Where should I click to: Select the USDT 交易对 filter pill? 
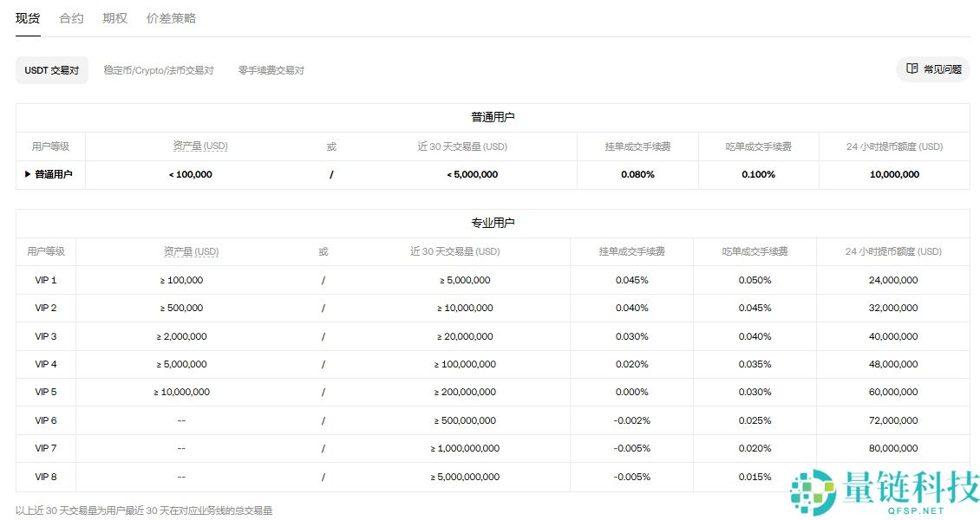click(x=51, y=70)
